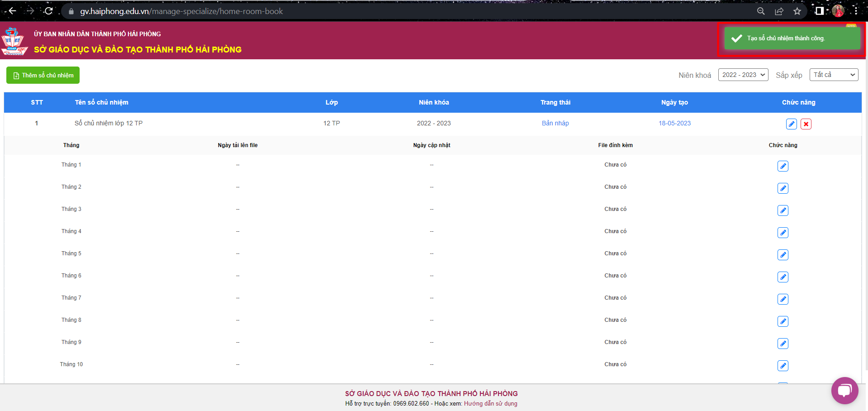This screenshot has height=411, width=868.
Task: Delete the 12 TP homeroom book with red X
Action: [x=806, y=124]
